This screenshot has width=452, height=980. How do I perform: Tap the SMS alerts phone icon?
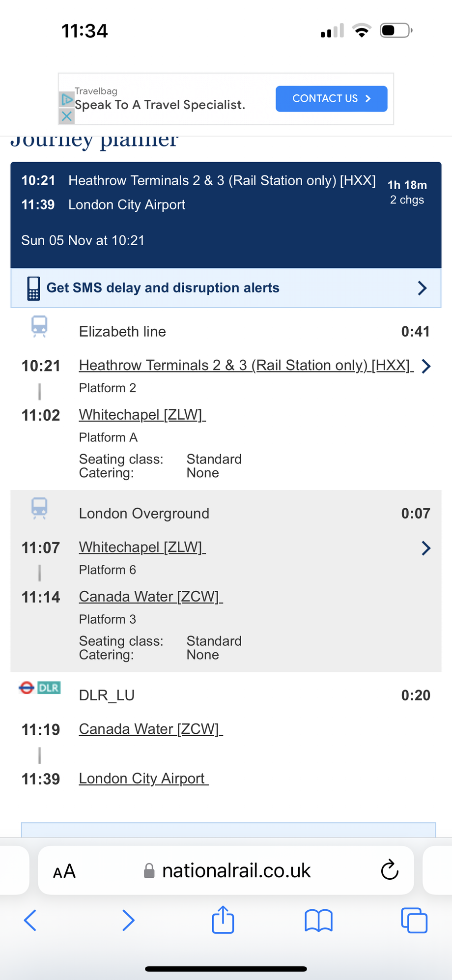33,288
